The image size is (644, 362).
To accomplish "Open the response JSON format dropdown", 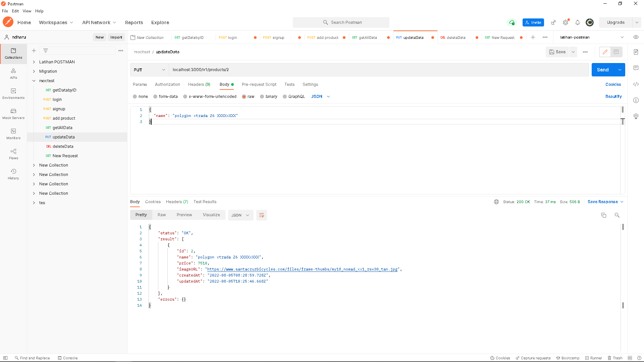I will (240, 215).
